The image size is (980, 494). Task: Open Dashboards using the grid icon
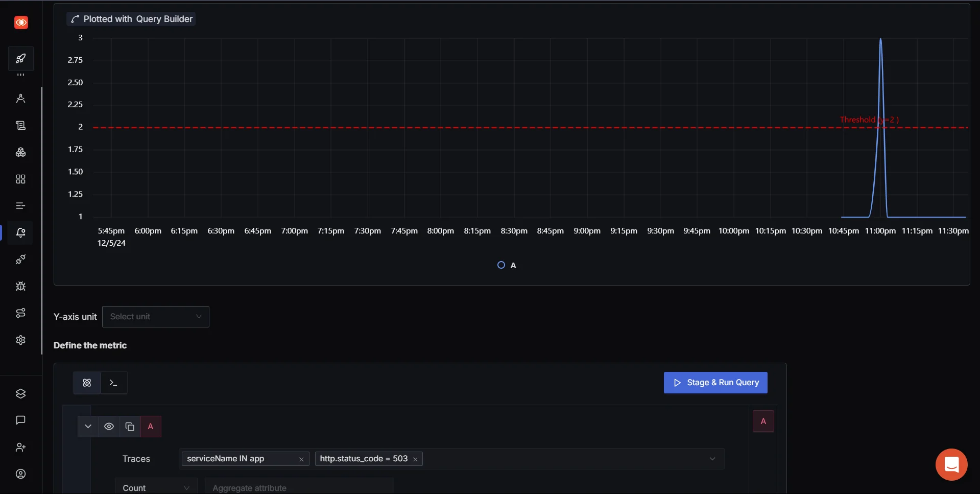pos(20,179)
